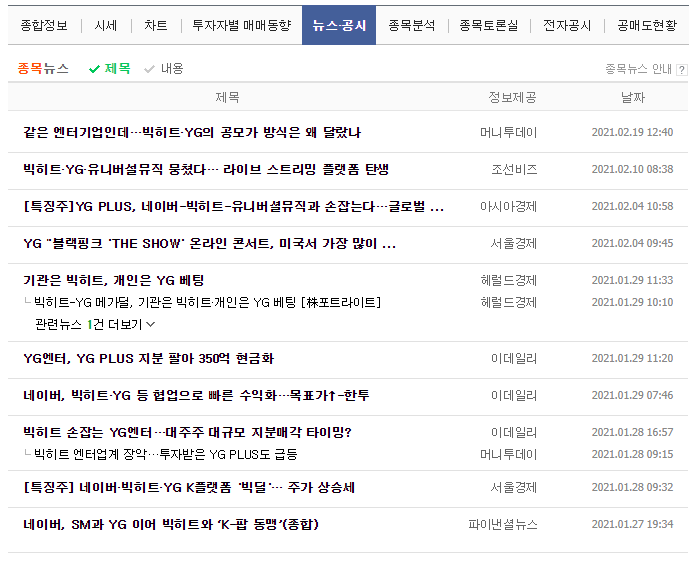Open the 전자공시 tab
The height and width of the screenshot is (561, 700).
click(x=567, y=25)
